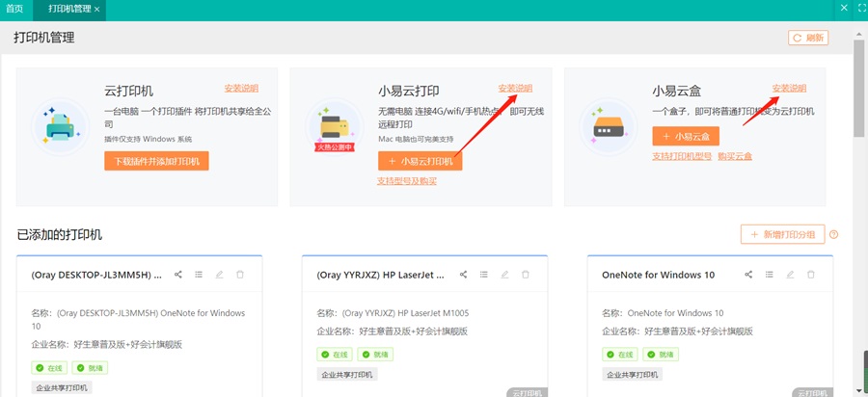868x397 pixels.
Task: Open the 购买云盒 link
Action: tap(735, 156)
